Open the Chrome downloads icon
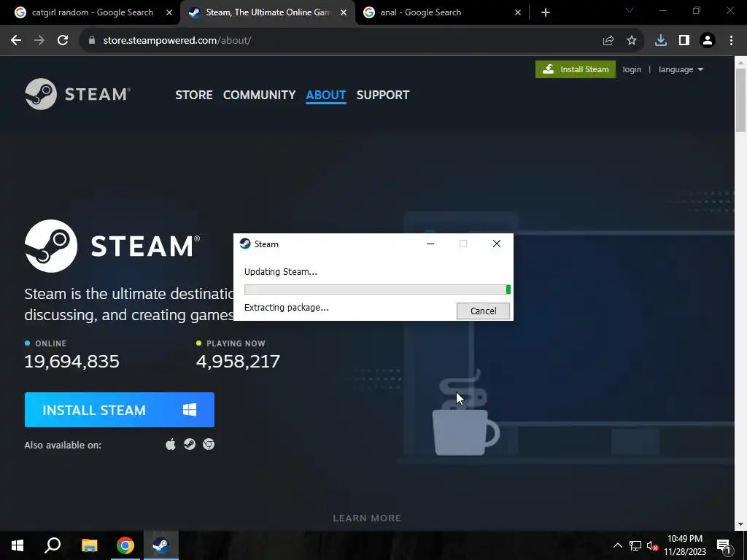Screen dimensions: 747x560 pos(660,41)
